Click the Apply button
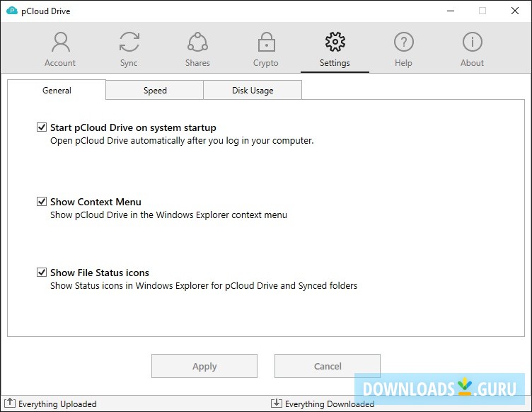532x412 pixels. point(204,366)
